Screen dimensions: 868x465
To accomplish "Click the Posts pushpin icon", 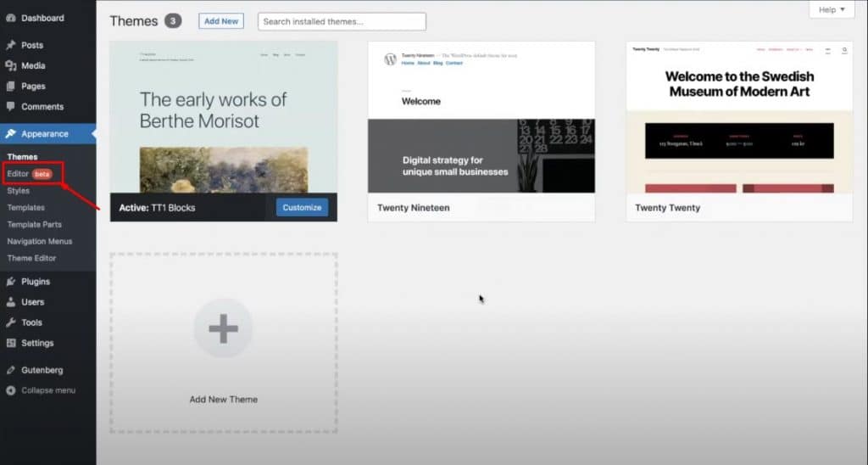I will tap(10, 45).
